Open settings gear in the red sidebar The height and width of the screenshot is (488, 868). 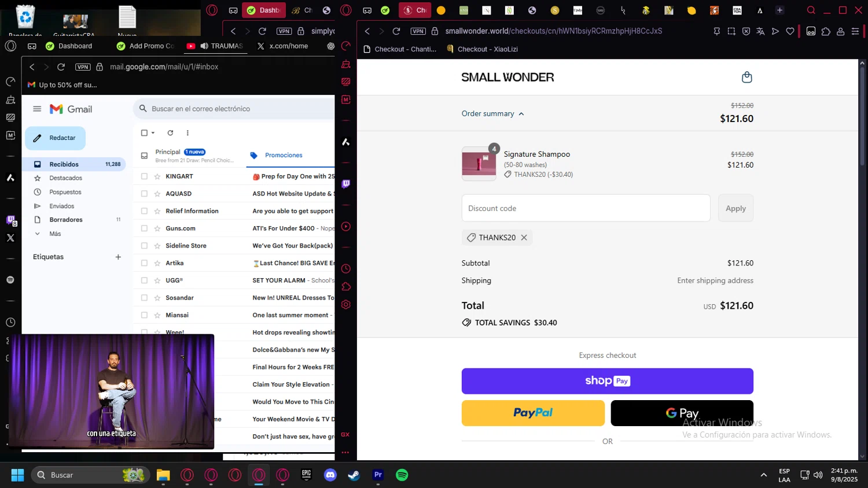pos(346,305)
